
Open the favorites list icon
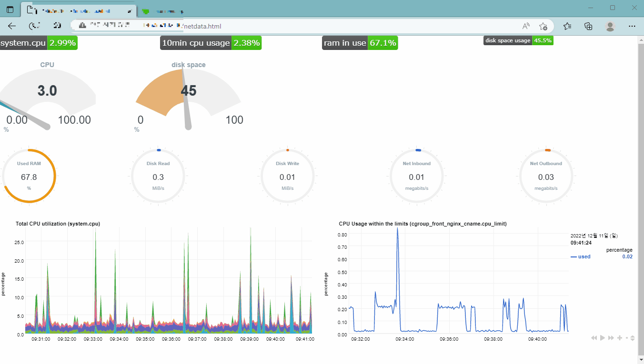[x=567, y=26]
